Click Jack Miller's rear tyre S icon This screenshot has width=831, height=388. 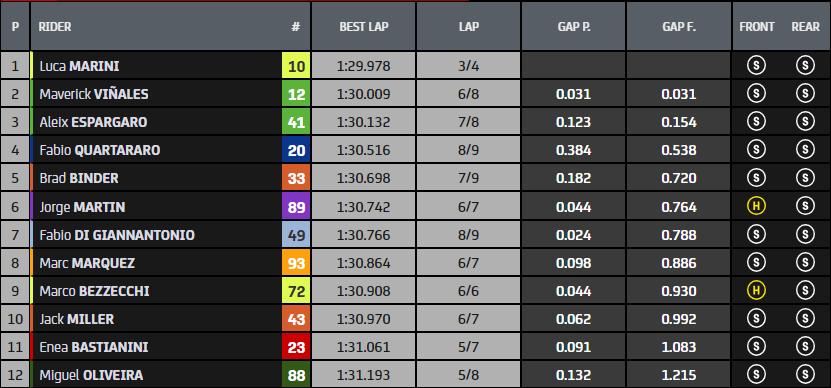[x=805, y=319]
